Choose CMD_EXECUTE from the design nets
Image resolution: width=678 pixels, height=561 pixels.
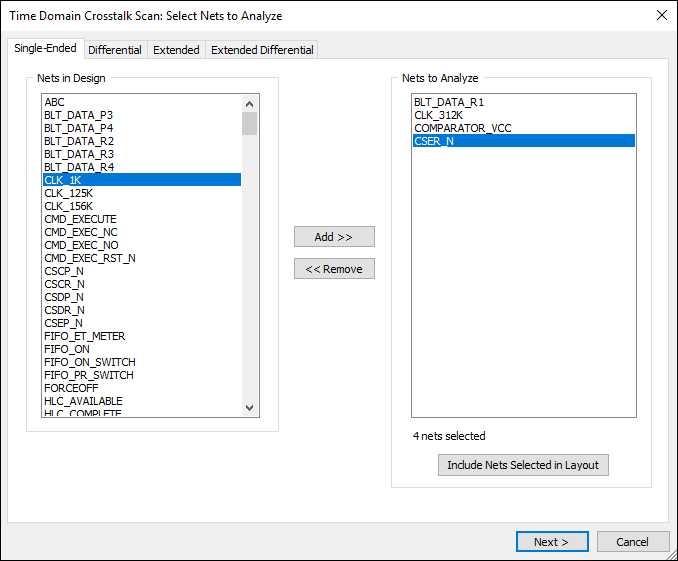(x=80, y=219)
